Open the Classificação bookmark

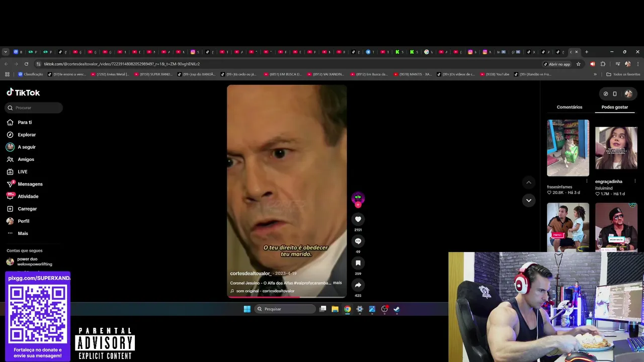pyautogui.click(x=31, y=74)
